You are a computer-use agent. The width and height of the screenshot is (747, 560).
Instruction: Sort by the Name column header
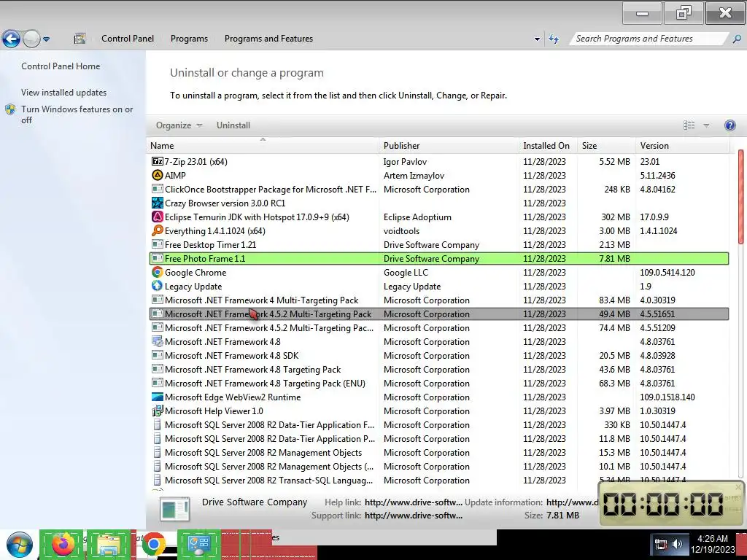pyautogui.click(x=263, y=146)
